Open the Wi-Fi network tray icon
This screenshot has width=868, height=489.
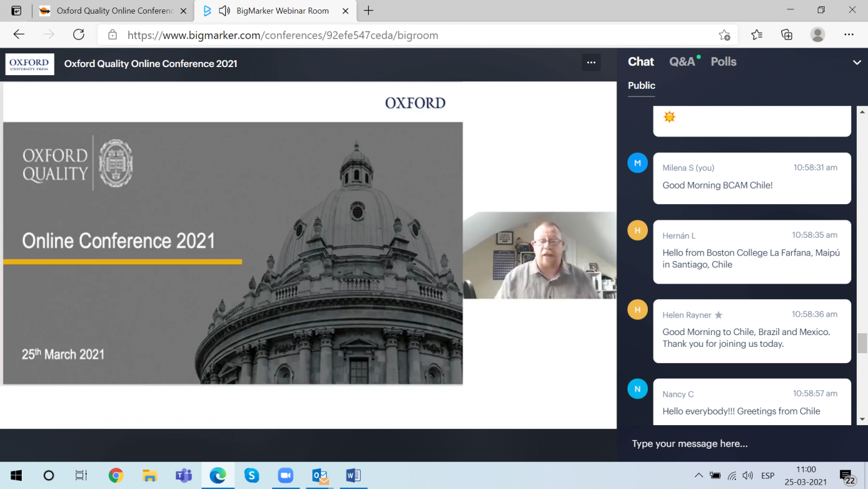pyautogui.click(x=732, y=475)
